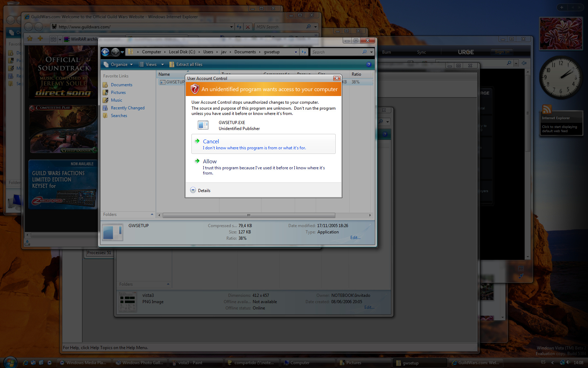Image resolution: width=588 pixels, height=368 pixels.
Task: Open the Views dropdown in Explorer toolbar
Action: tap(152, 64)
